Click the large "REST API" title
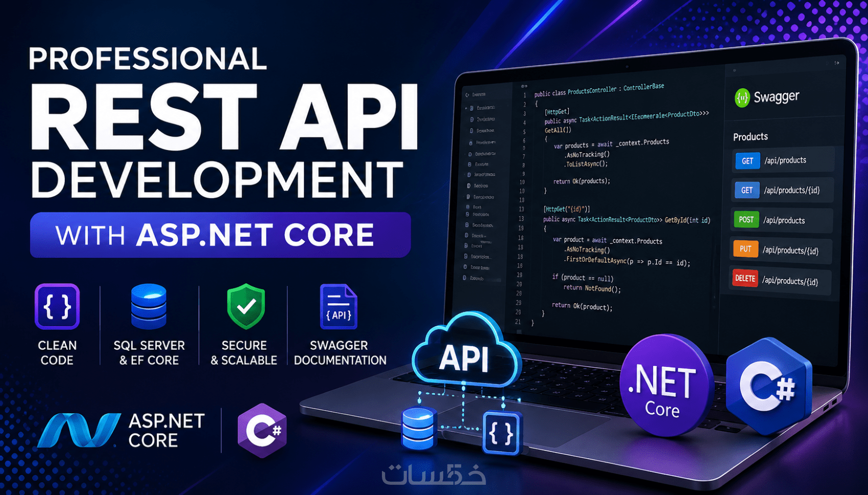868x495 pixels. pyautogui.click(x=225, y=116)
